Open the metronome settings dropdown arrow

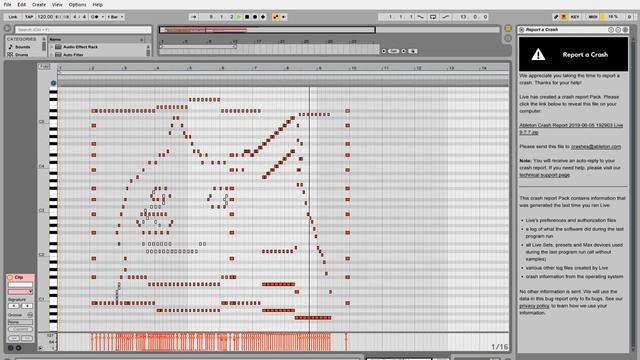(102, 17)
